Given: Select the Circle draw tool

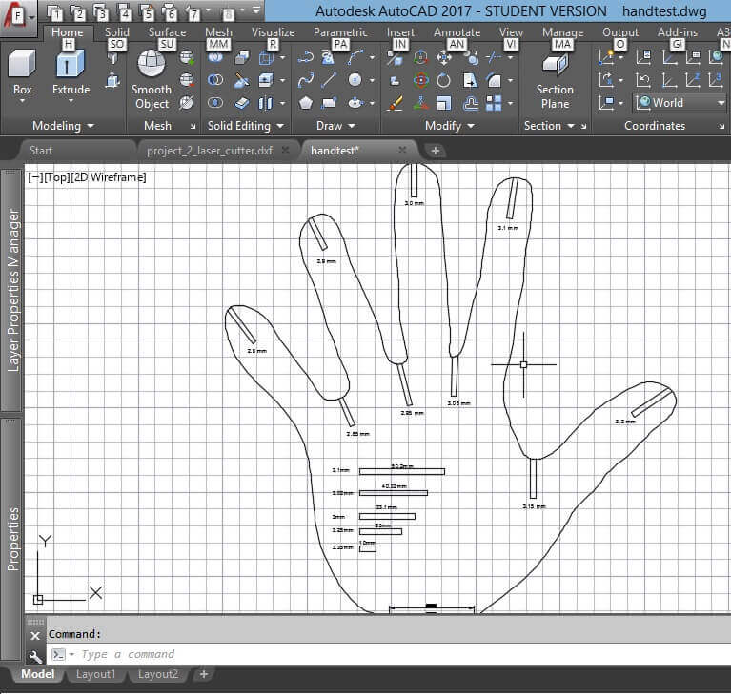Looking at the screenshot, I should click(x=355, y=80).
